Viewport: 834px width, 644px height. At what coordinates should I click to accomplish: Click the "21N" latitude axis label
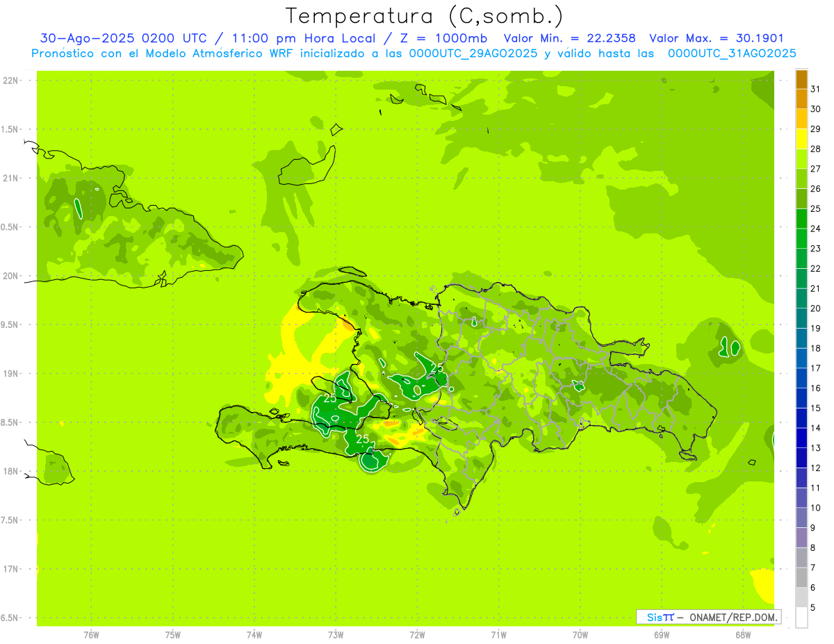click(x=11, y=179)
